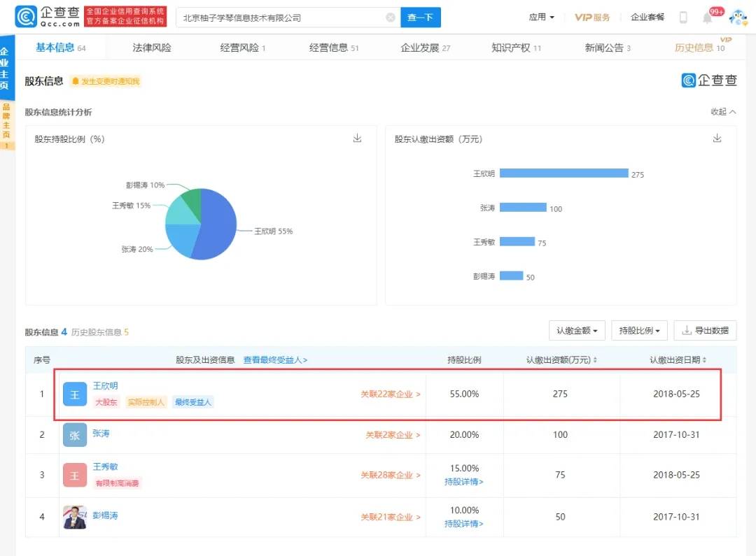Image resolution: width=756 pixels, height=556 pixels.
Task: Collapse the statistics section with 收起
Action: (x=723, y=112)
